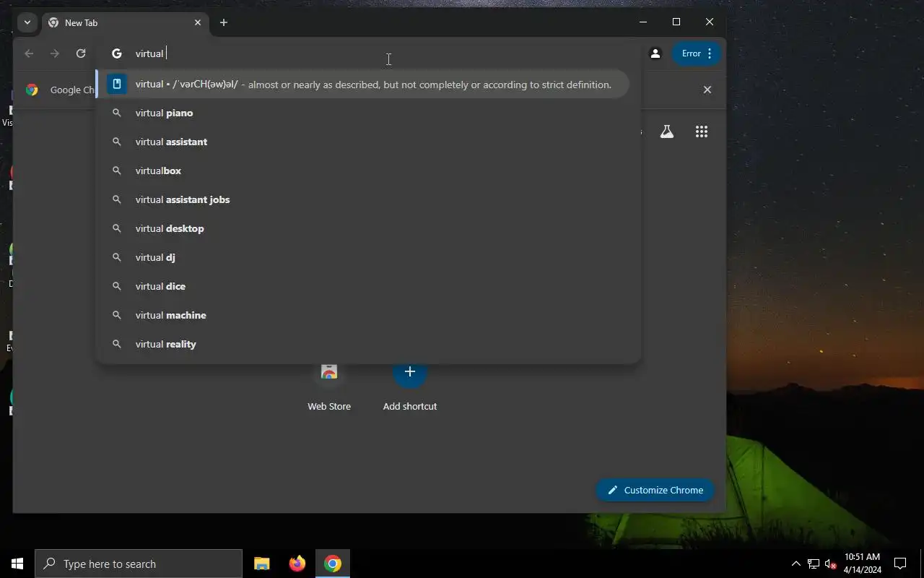Choose the 'virtual reality' suggestion
Screen dimensions: 924x578
[x=368, y=344]
